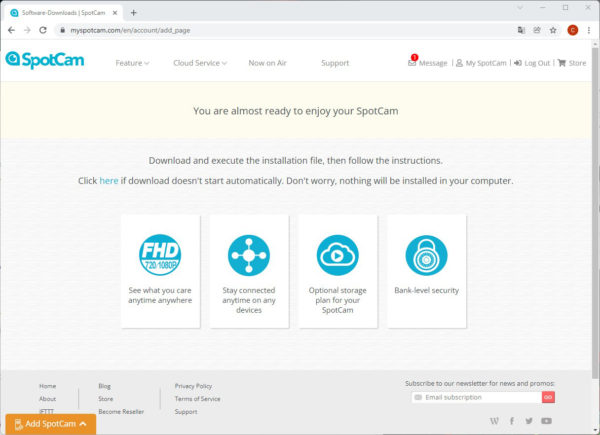The height and width of the screenshot is (435, 600).
Task: Open the Facebook social icon
Action: (512, 421)
